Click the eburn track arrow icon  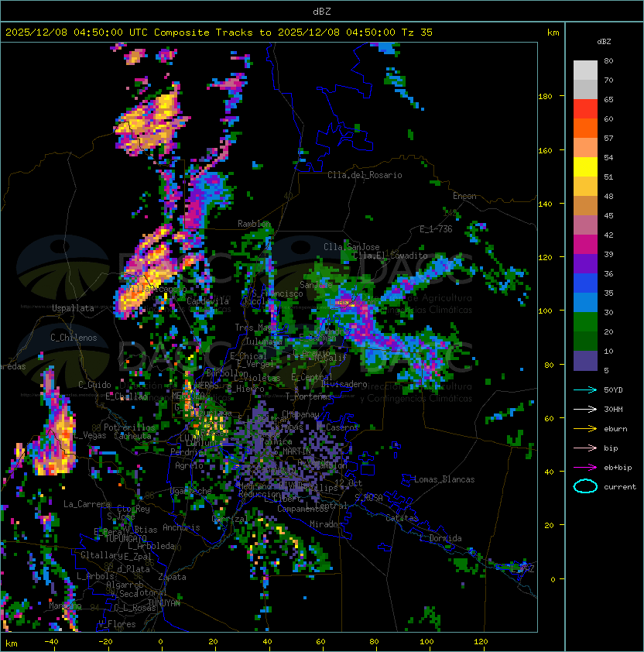585,428
